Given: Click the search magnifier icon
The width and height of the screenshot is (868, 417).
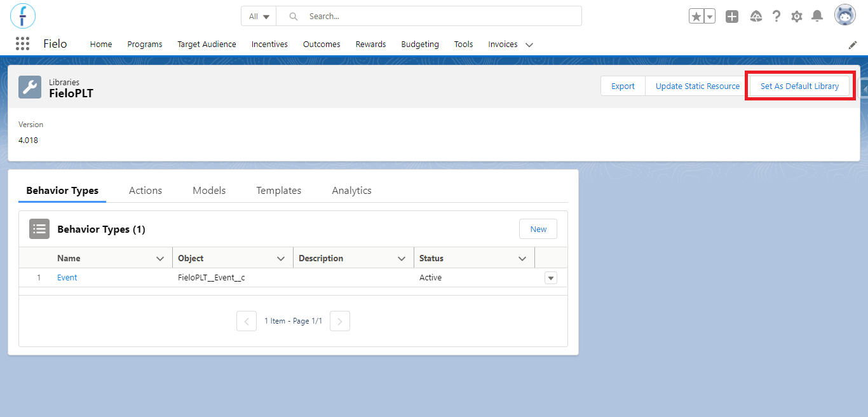Looking at the screenshot, I should click(293, 17).
